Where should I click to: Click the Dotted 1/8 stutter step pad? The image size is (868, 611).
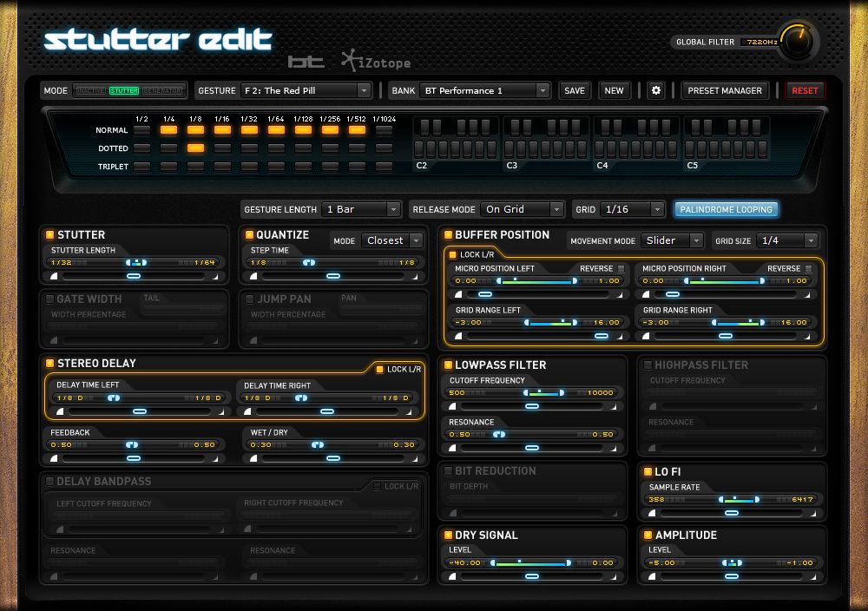tap(195, 148)
